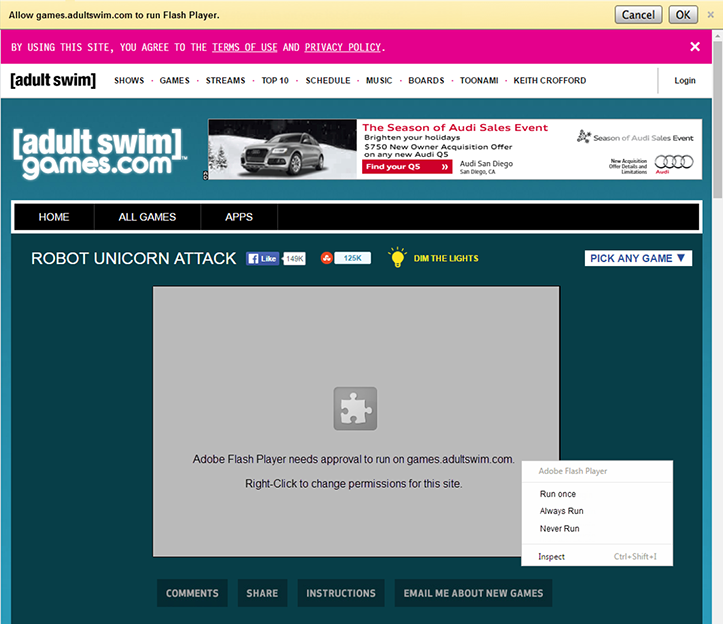Dismiss the Flash Player permission bar
The image size is (723, 624).
coord(711,15)
